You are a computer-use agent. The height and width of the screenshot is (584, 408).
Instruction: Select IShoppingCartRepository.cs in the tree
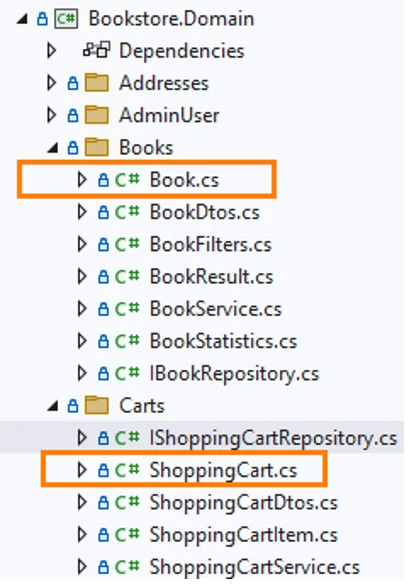coord(273,438)
